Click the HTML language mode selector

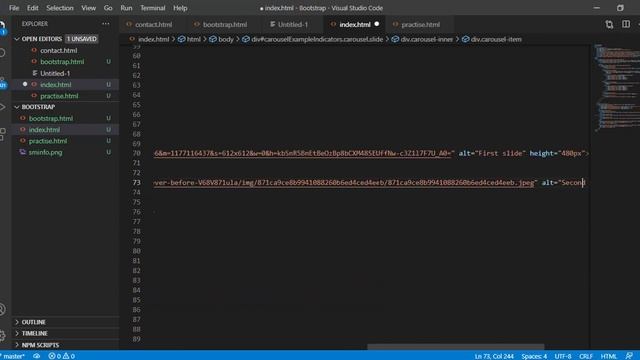click(609, 356)
